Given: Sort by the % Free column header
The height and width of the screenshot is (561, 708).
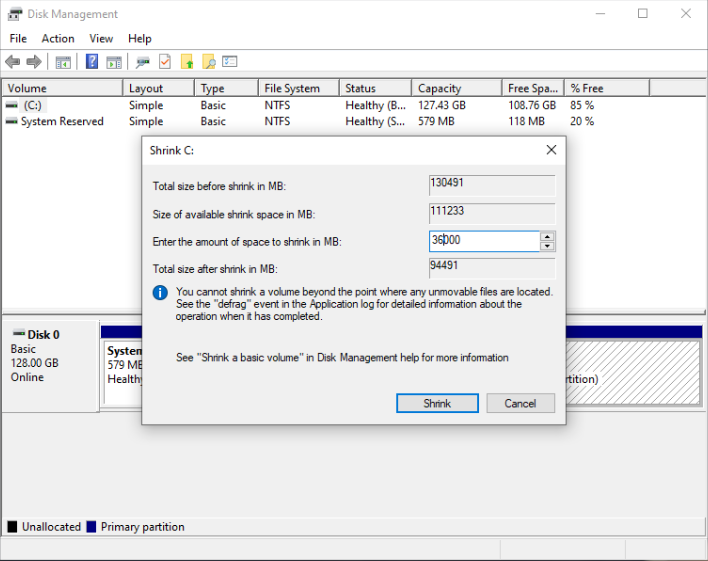Looking at the screenshot, I should [607, 88].
